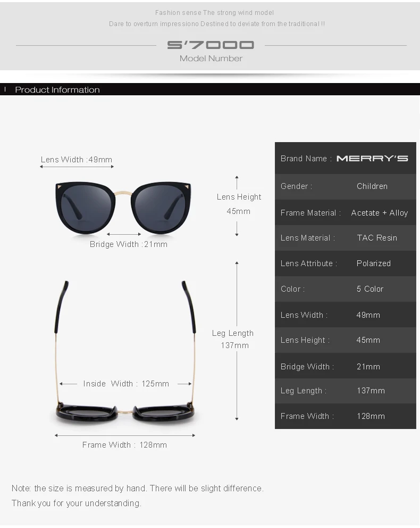Click the 'Polarized' value
Screen dimensions: 420x528
[x=374, y=263]
